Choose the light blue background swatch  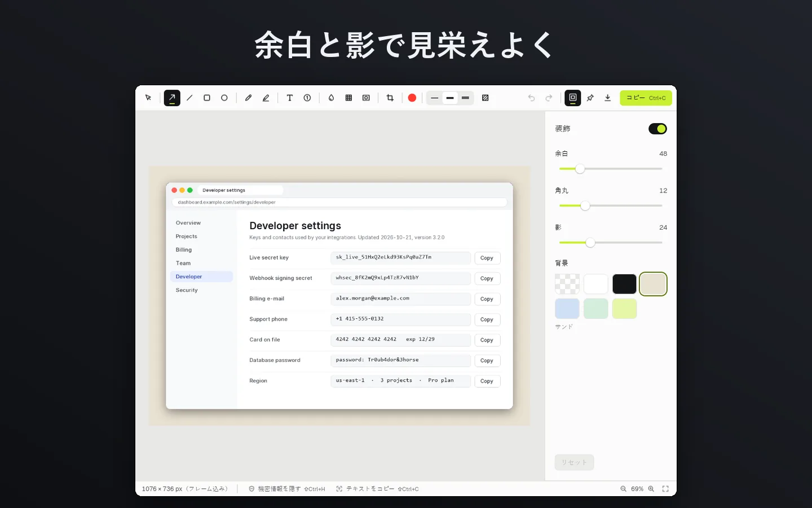(x=567, y=309)
